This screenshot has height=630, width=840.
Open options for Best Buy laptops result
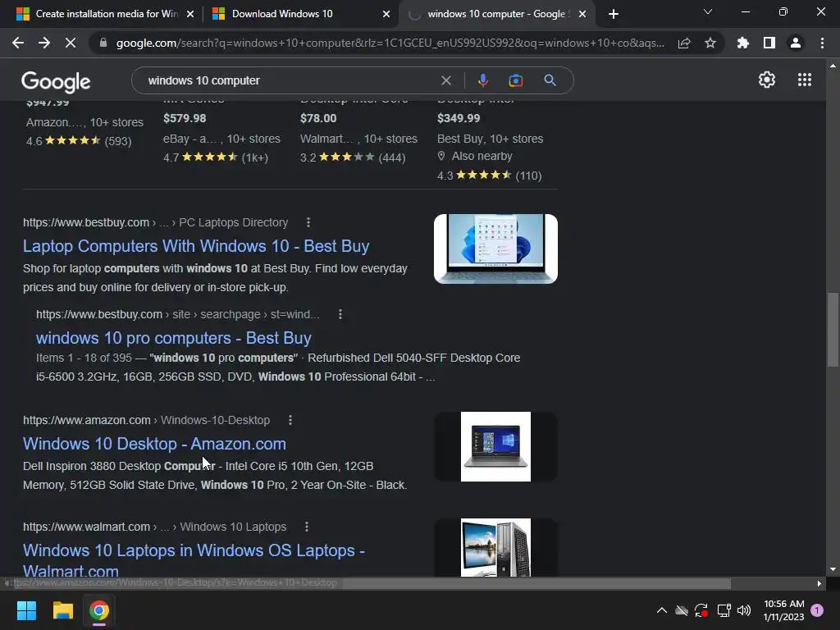click(308, 221)
